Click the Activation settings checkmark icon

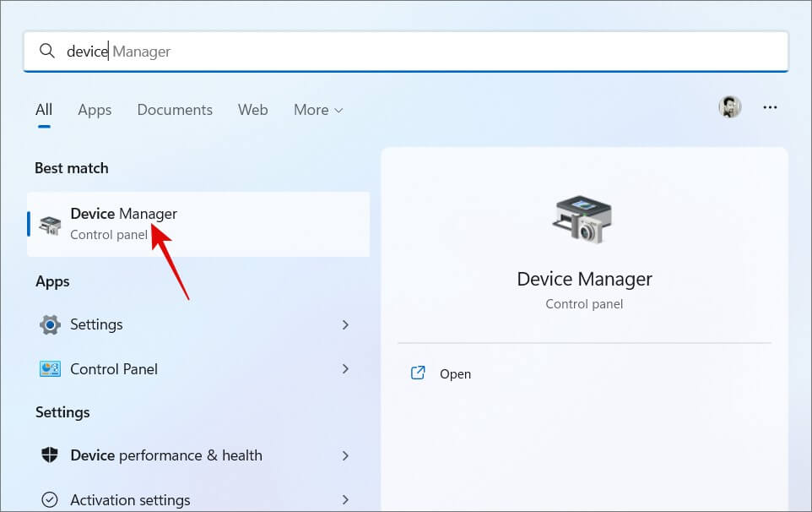(x=50, y=499)
